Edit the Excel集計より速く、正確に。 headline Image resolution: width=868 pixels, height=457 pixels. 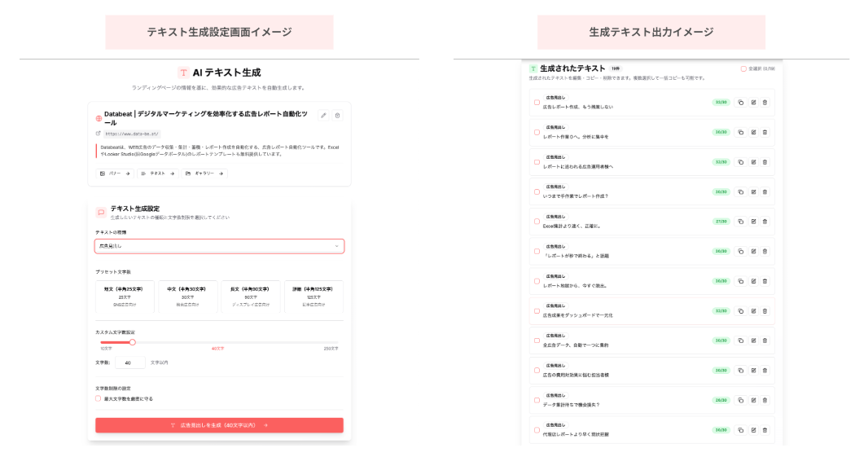tap(753, 222)
